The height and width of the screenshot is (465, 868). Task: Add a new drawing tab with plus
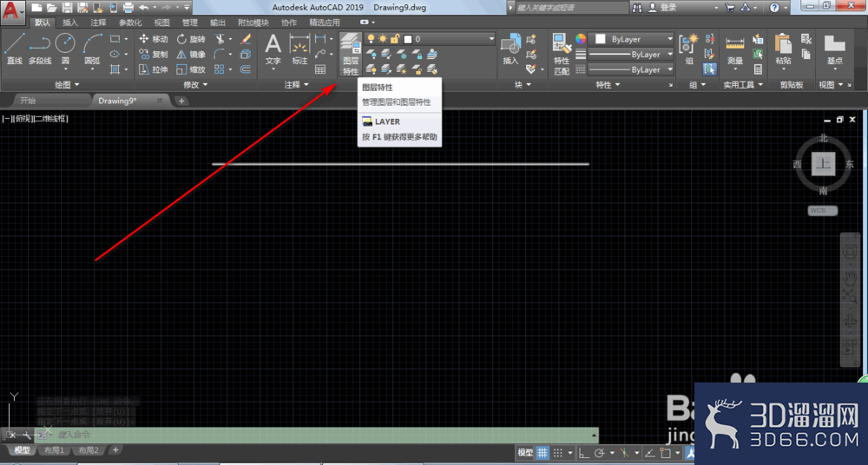click(x=181, y=101)
